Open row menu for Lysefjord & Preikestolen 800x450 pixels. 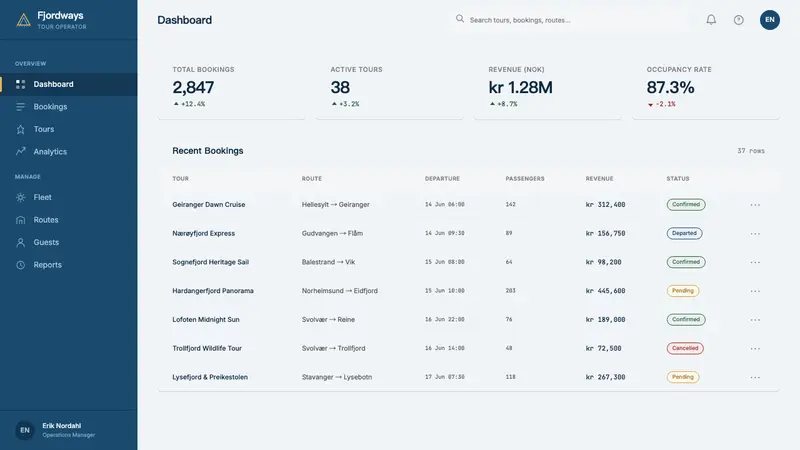(x=755, y=377)
